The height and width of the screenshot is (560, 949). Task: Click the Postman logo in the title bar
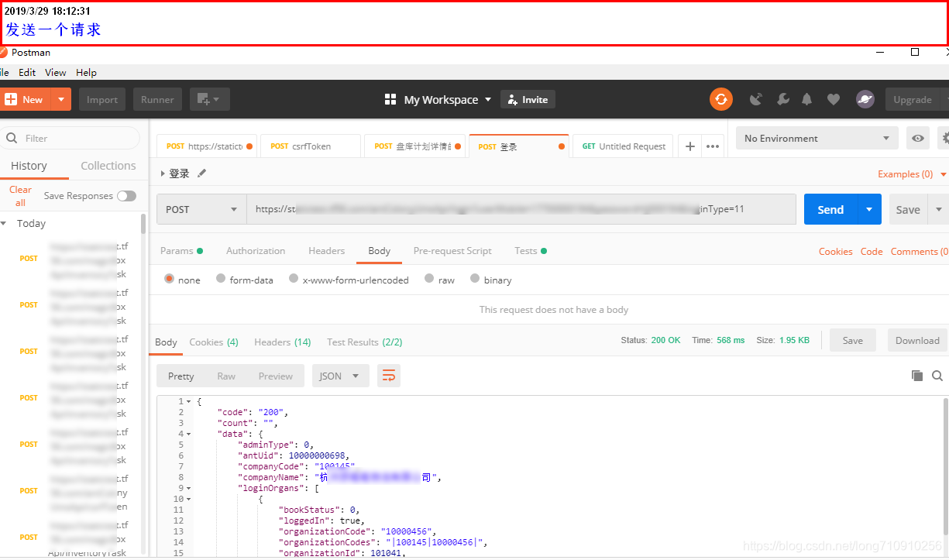pos(3,53)
